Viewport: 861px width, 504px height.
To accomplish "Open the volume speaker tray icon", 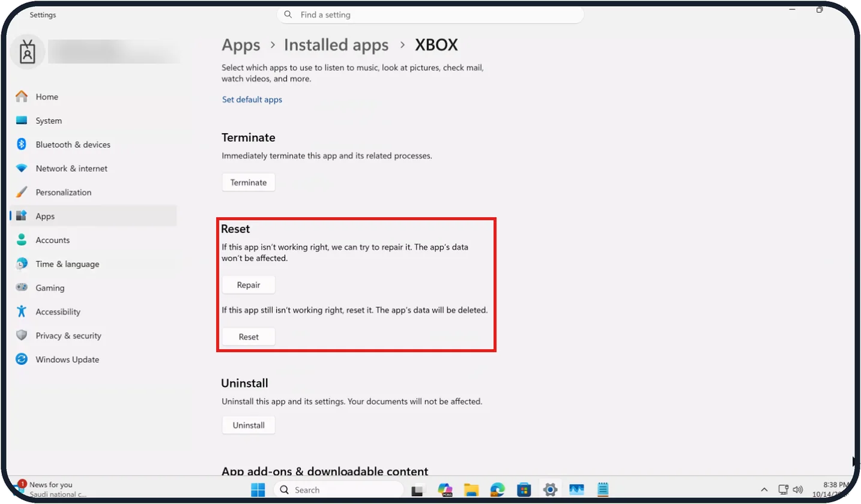I will pos(798,490).
